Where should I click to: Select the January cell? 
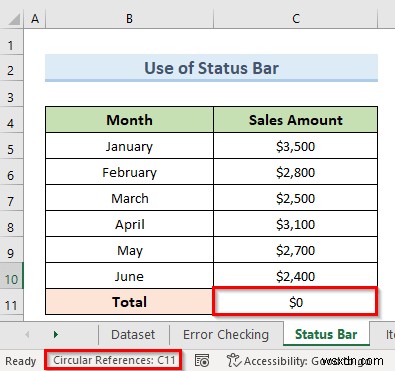pyautogui.click(x=129, y=146)
